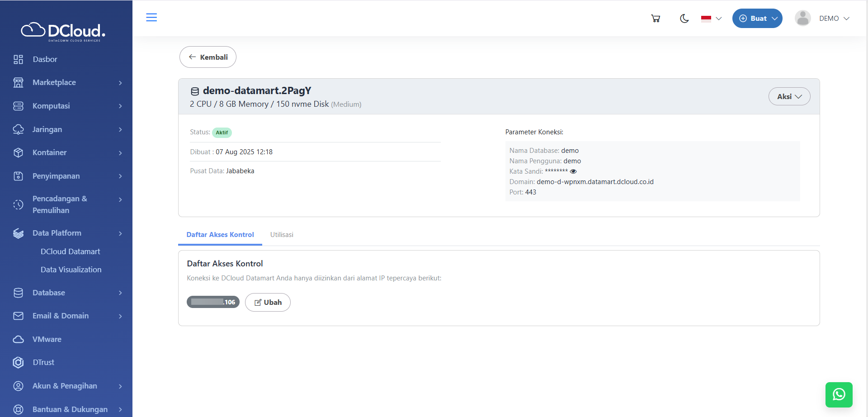Click the Akun & Penagihan user icon
Screen dimensions: 868x417
click(x=18, y=386)
